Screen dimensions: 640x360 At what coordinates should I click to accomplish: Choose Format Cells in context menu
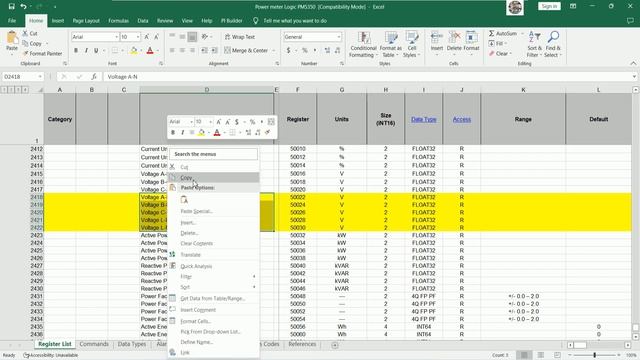point(214,321)
